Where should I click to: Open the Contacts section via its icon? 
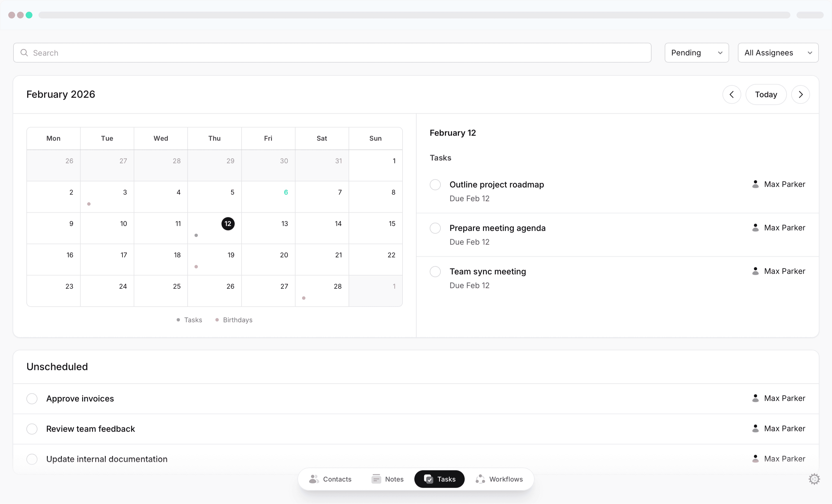click(x=314, y=479)
